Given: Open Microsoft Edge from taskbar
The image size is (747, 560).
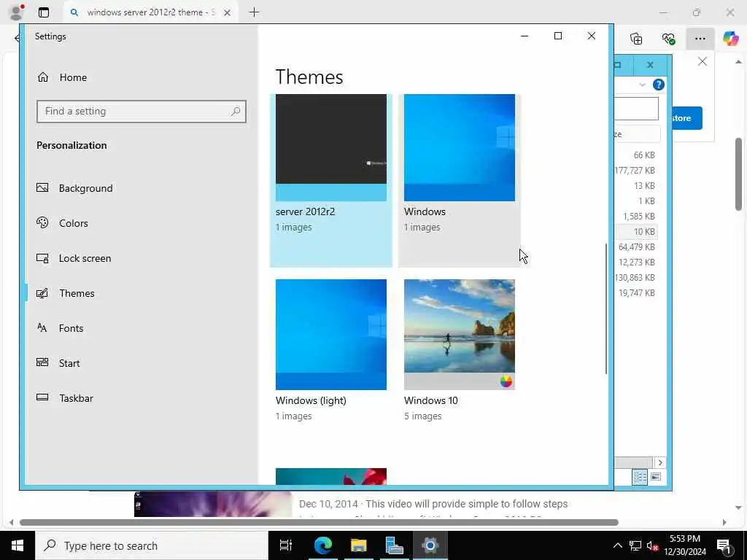Looking at the screenshot, I should pos(322,545).
